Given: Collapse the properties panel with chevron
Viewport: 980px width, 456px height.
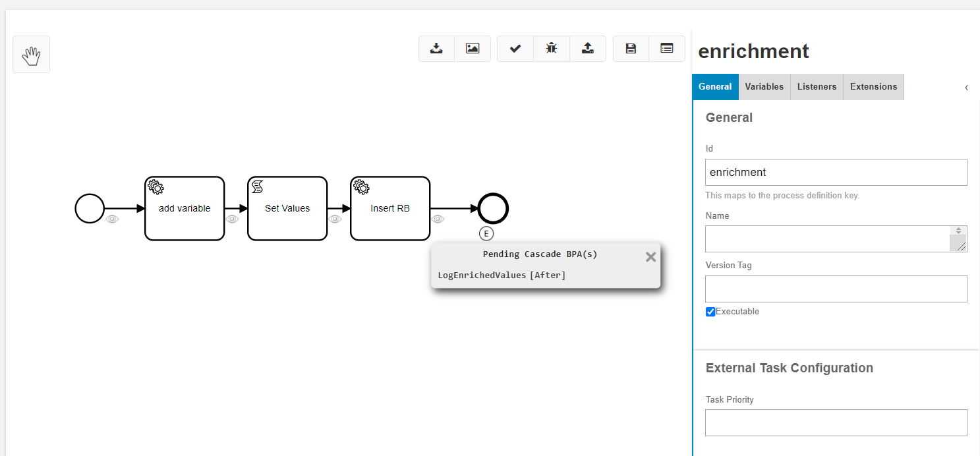Looking at the screenshot, I should 966,88.
